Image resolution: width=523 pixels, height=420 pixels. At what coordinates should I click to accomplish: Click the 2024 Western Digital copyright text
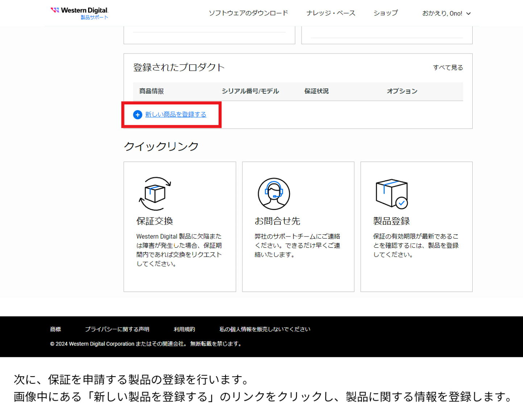(146, 344)
